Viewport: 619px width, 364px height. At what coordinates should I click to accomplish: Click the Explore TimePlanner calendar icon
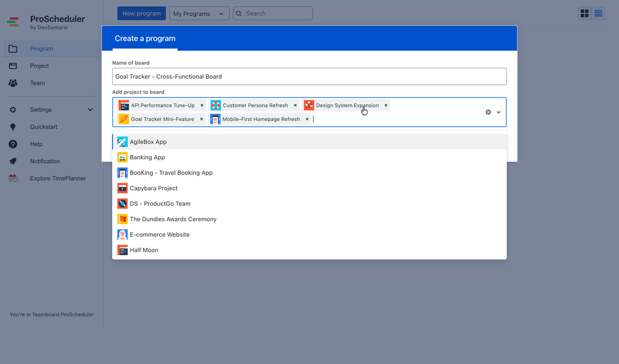[x=14, y=178]
